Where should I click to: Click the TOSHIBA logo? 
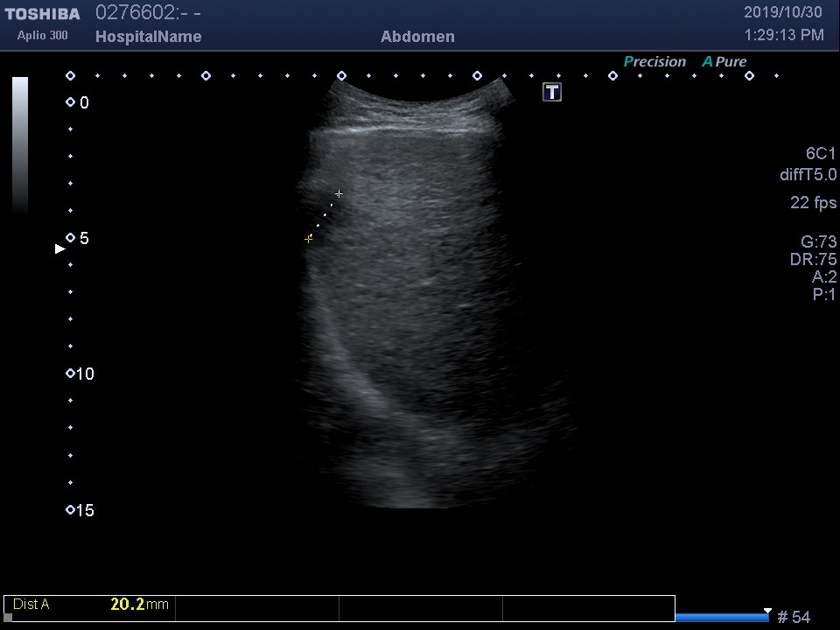pyautogui.click(x=42, y=14)
